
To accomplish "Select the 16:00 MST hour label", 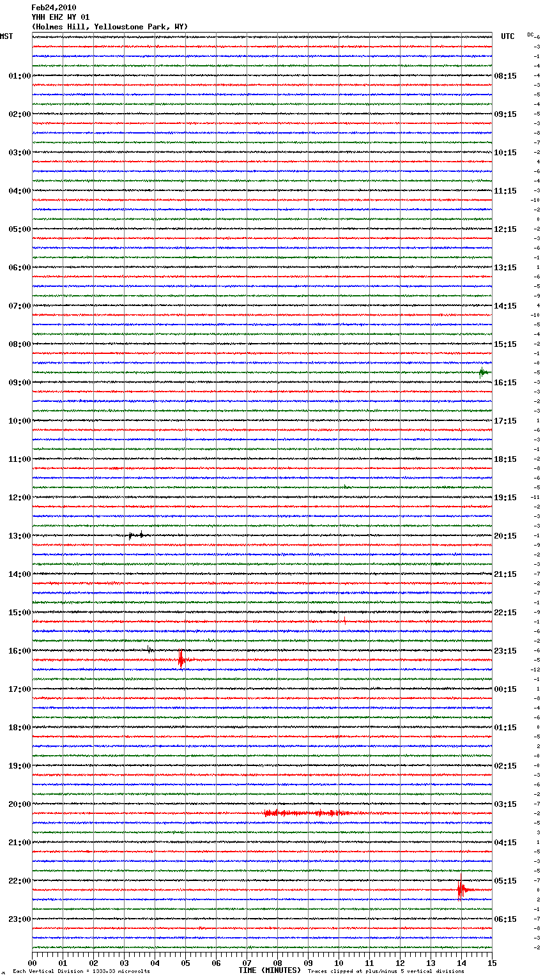I will click(x=20, y=651).
